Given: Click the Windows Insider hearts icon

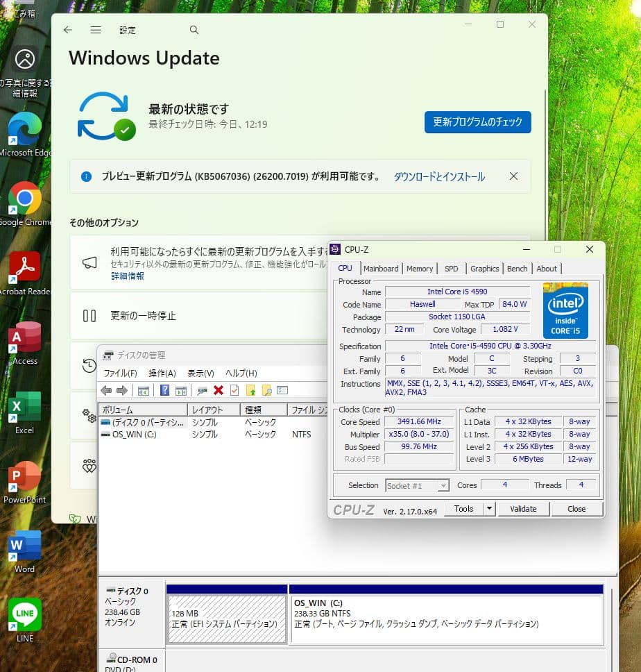Looking at the screenshot, I should pyautogui.click(x=89, y=465).
